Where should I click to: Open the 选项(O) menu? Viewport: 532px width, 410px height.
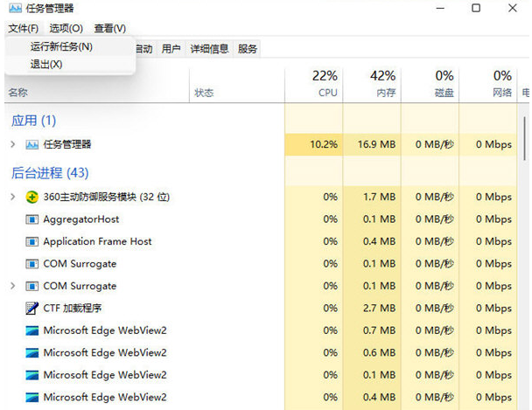coord(66,28)
